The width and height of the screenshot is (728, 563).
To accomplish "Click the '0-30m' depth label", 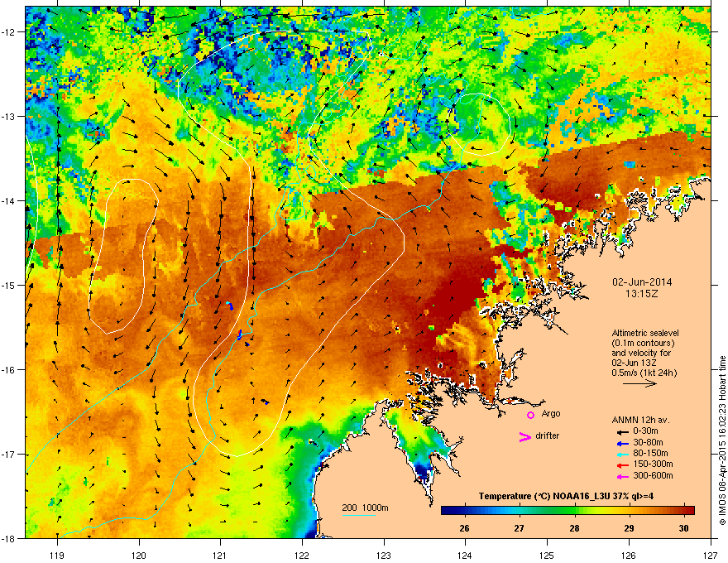I will [645, 431].
